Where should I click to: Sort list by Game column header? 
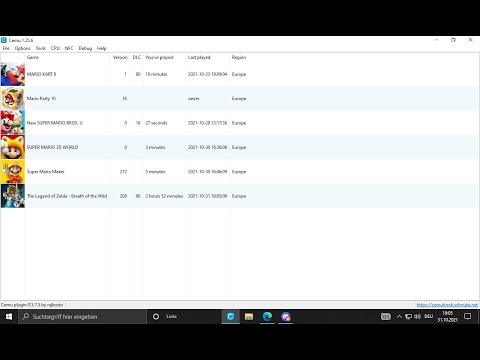coord(67,57)
